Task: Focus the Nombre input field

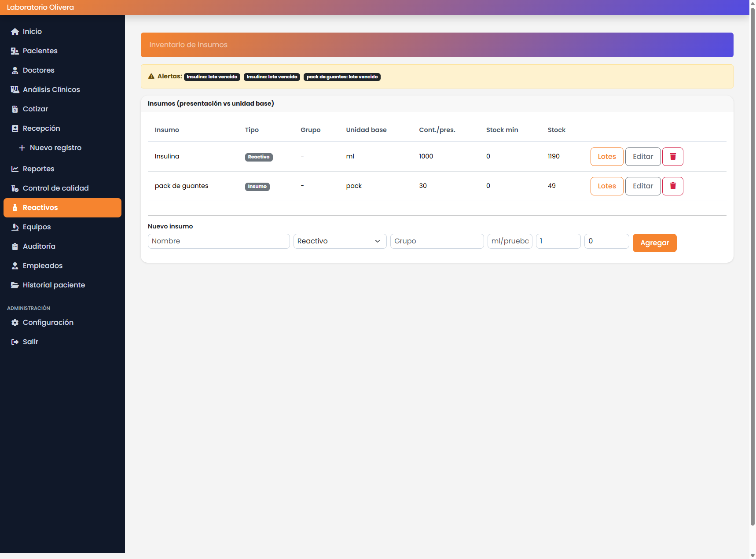Action: [x=219, y=241]
